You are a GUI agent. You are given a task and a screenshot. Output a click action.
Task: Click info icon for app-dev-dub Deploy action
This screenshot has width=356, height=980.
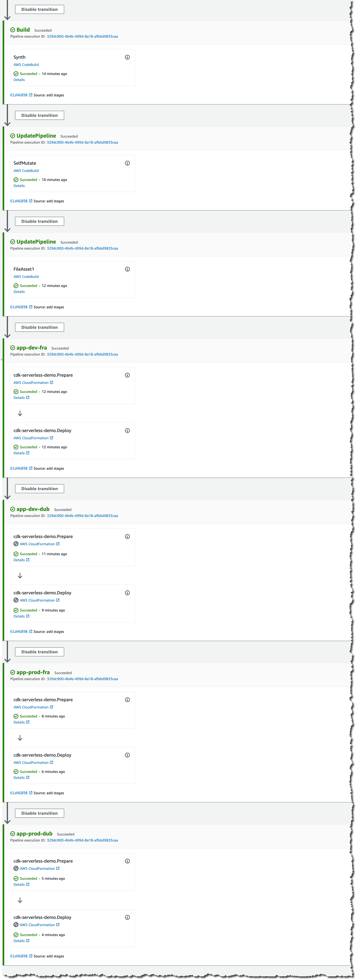click(x=127, y=593)
